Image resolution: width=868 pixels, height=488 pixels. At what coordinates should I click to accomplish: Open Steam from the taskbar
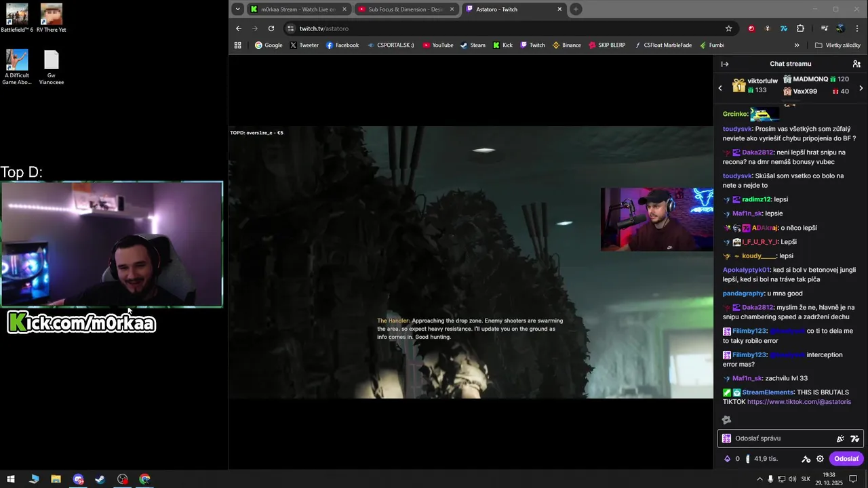[x=100, y=479]
